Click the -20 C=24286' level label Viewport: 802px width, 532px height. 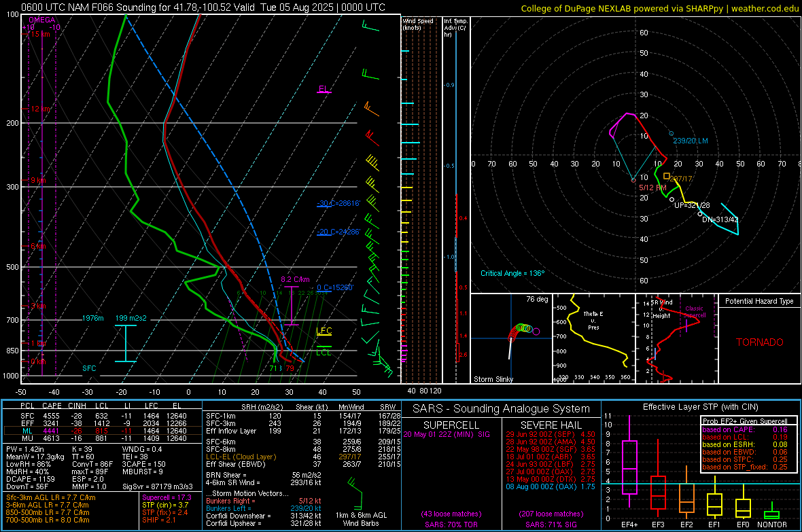tap(338, 232)
